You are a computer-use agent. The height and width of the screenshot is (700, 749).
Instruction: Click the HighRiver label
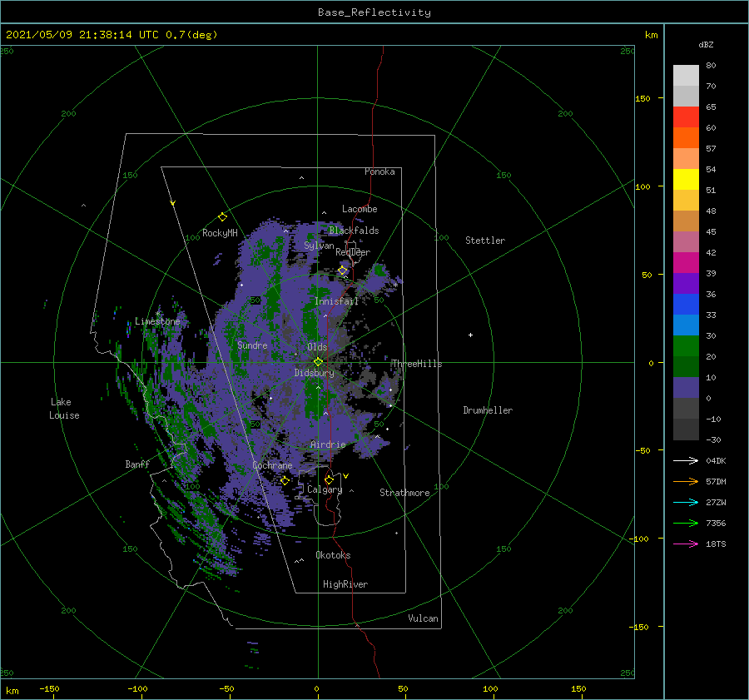click(345, 584)
